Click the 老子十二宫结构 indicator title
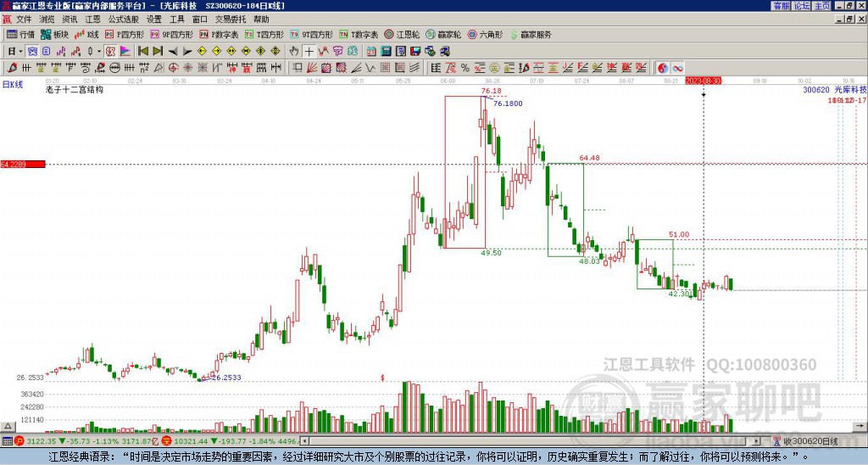868x465 pixels. click(75, 89)
